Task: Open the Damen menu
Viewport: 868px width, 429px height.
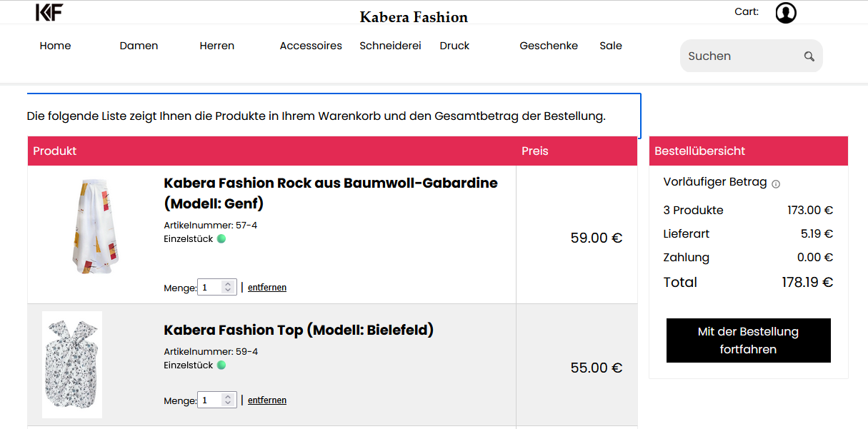Action: (x=139, y=46)
